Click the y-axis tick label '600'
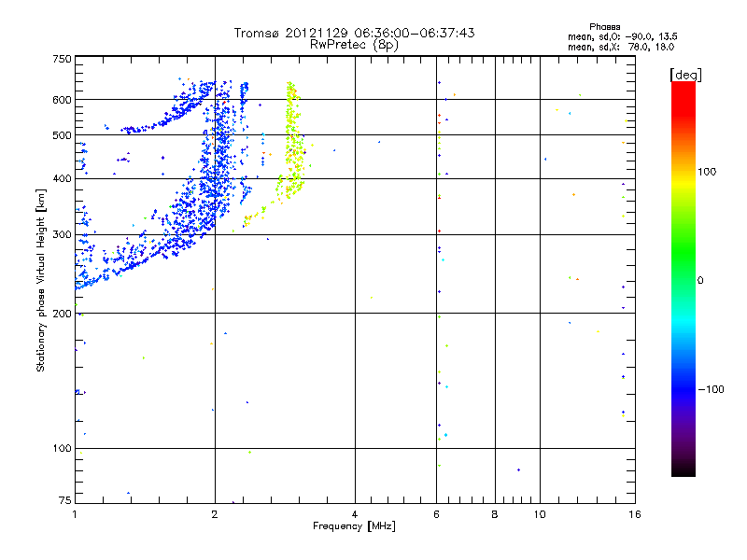Image resolution: width=747 pixels, height=560 pixels. coord(62,100)
